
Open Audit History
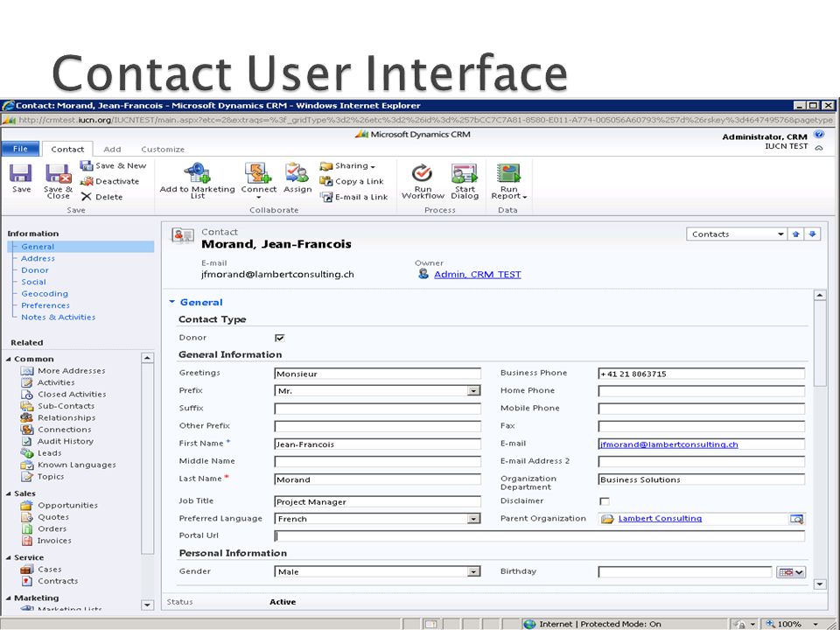click(65, 441)
